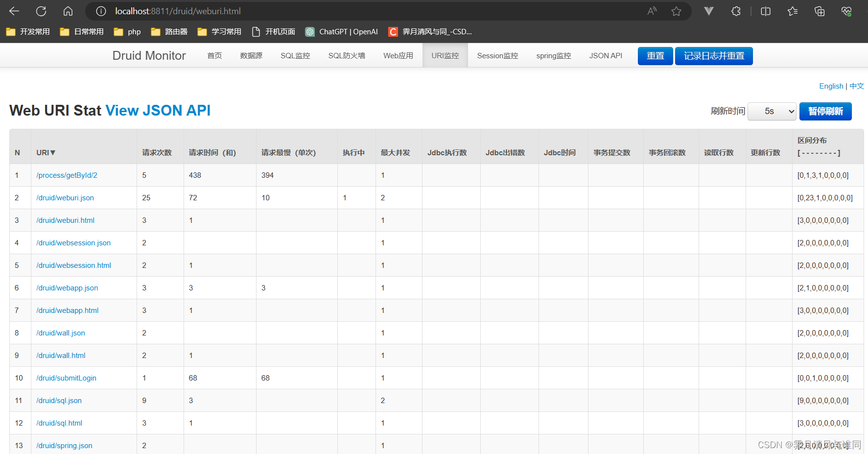Sort table by URI column header
Image resolution: width=868 pixels, height=454 pixels.
tap(46, 152)
